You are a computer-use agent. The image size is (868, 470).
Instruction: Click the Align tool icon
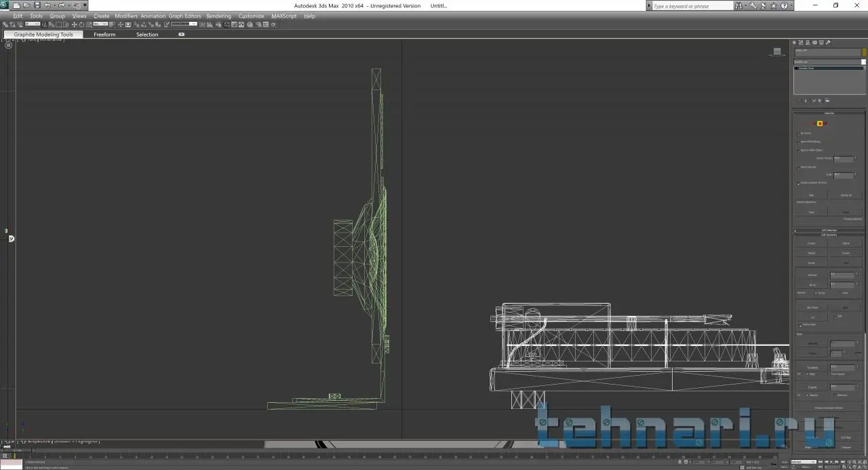tap(209, 24)
